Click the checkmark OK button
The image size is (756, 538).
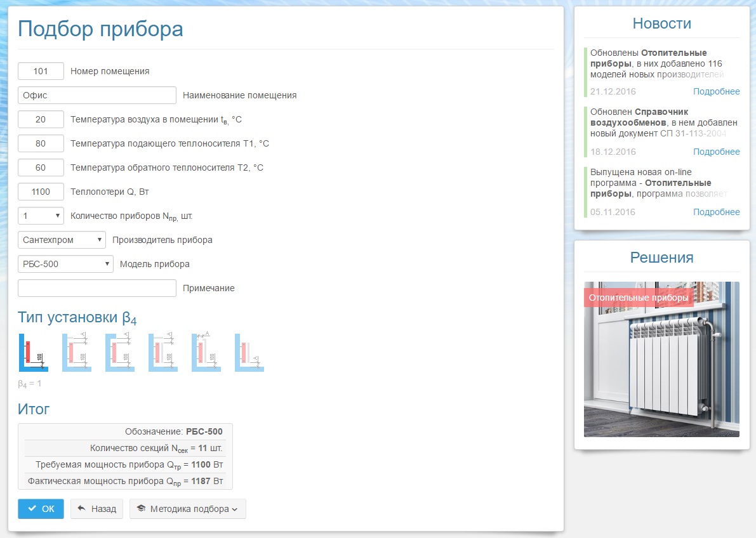[41, 509]
